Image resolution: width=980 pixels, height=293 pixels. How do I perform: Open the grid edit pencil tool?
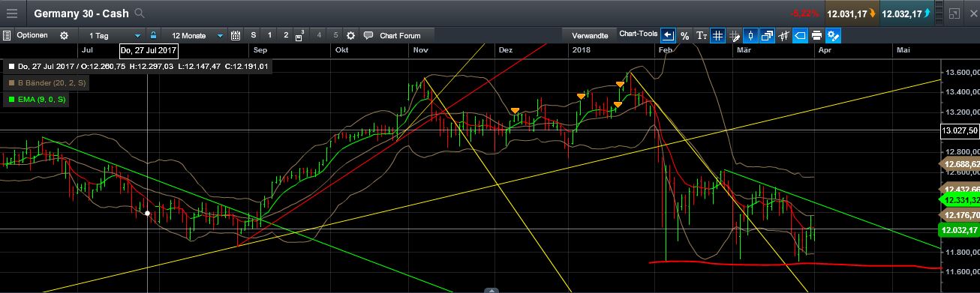click(x=735, y=35)
